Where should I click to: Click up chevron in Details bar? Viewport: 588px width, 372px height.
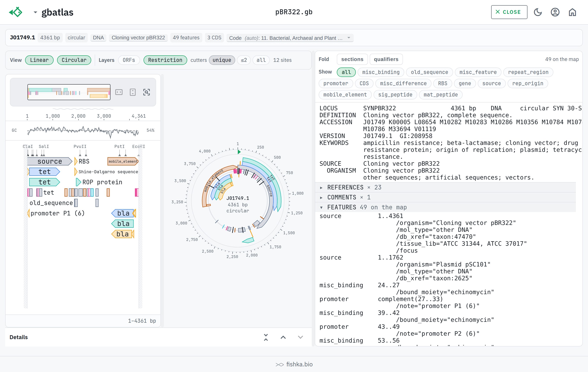(x=283, y=337)
